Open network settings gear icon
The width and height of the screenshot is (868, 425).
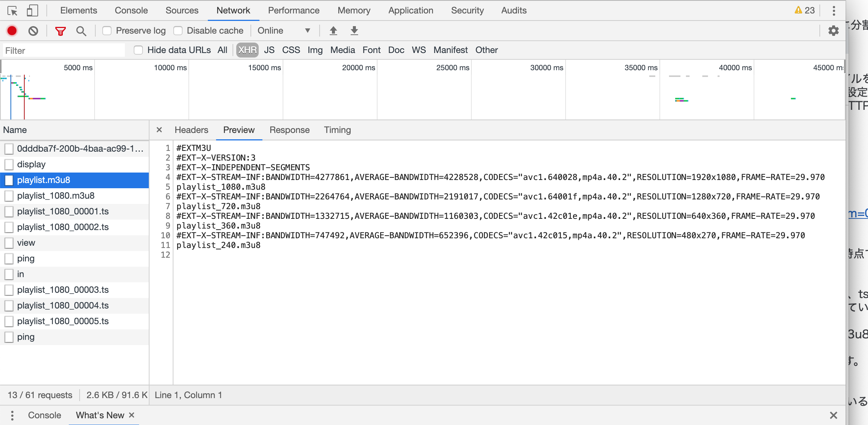tap(833, 31)
